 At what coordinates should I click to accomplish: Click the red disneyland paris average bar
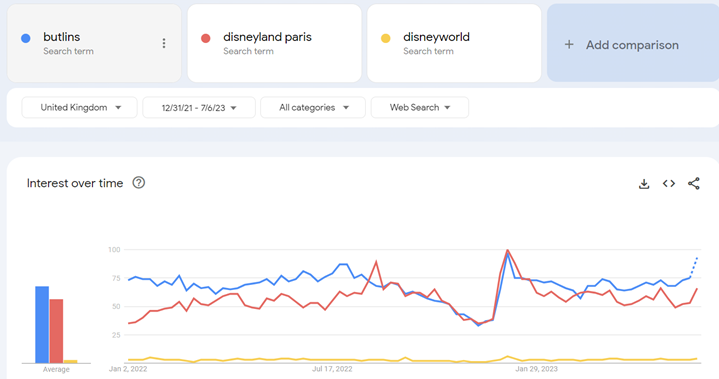tap(56, 331)
